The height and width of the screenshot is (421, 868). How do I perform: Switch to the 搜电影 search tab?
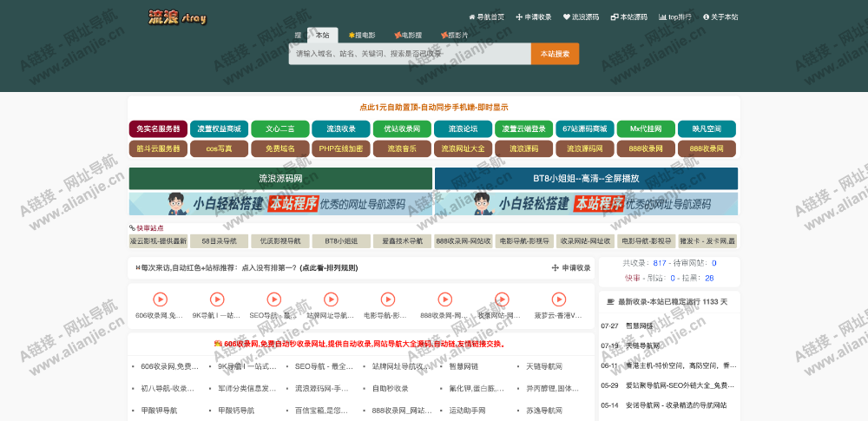(x=362, y=35)
